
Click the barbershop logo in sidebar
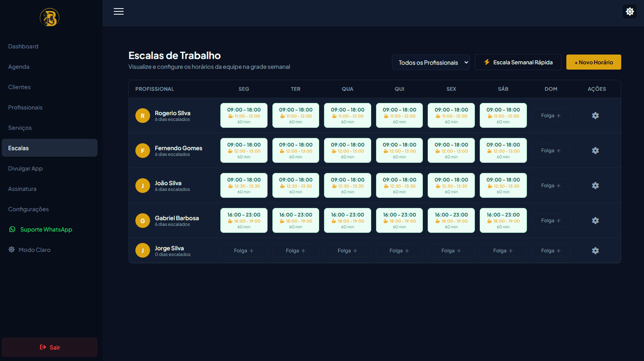pyautogui.click(x=50, y=18)
